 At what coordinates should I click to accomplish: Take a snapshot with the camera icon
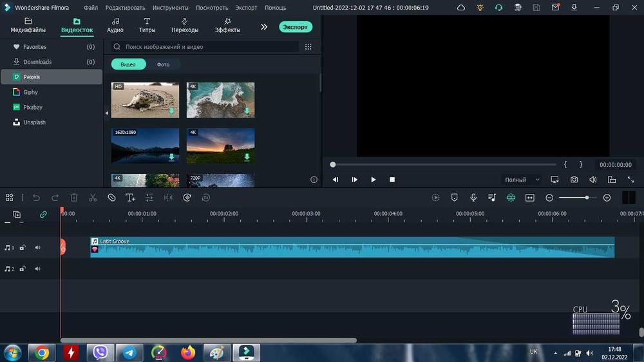point(574,180)
